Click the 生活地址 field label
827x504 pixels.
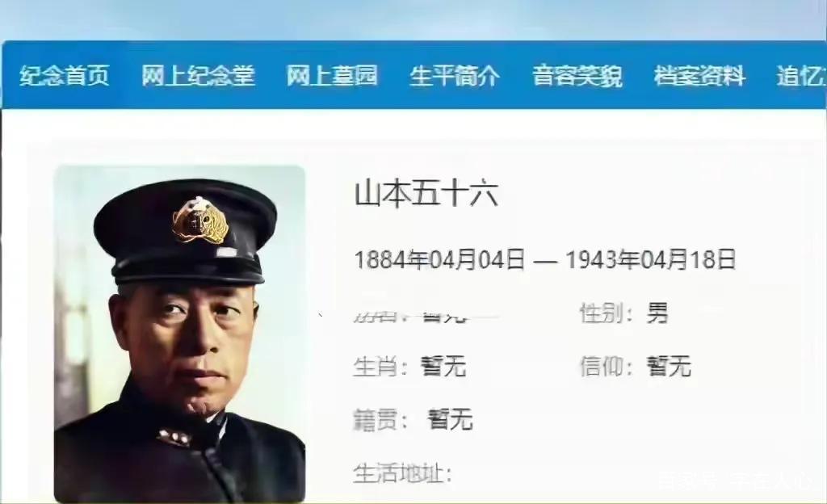402,473
